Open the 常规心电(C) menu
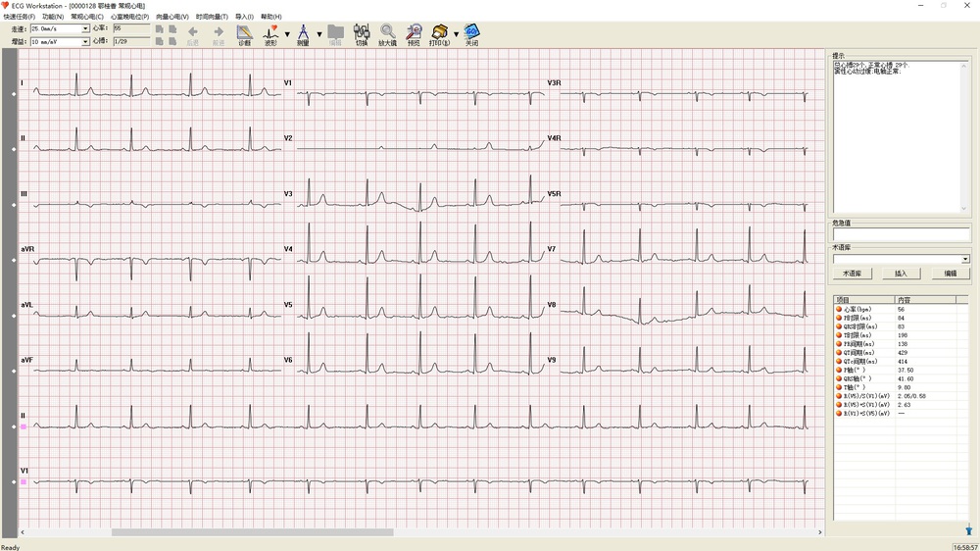 [87, 17]
